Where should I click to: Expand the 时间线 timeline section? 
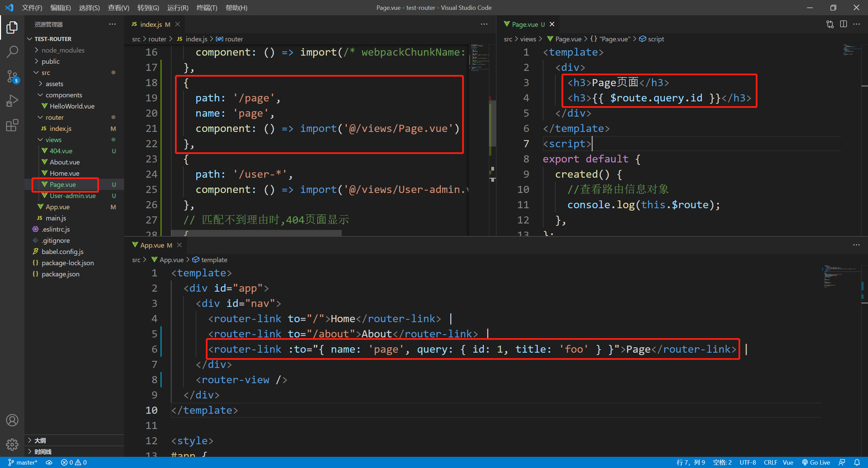pyautogui.click(x=43, y=451)
